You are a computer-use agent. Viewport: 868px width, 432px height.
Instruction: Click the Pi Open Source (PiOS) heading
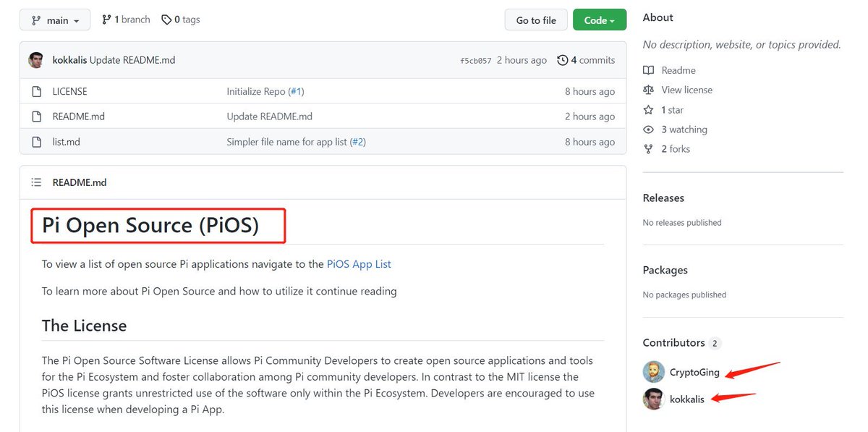150,226
